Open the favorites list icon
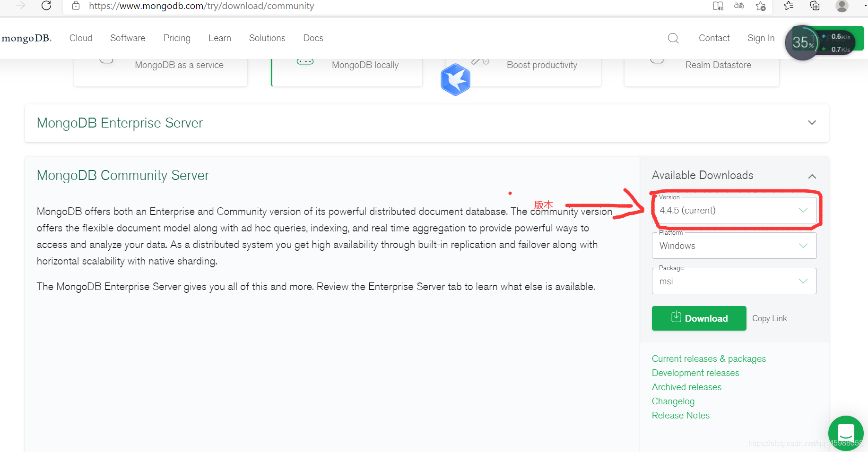Image resolution: width=868 pixels, height=452 pixels. (x=789, y=6)
